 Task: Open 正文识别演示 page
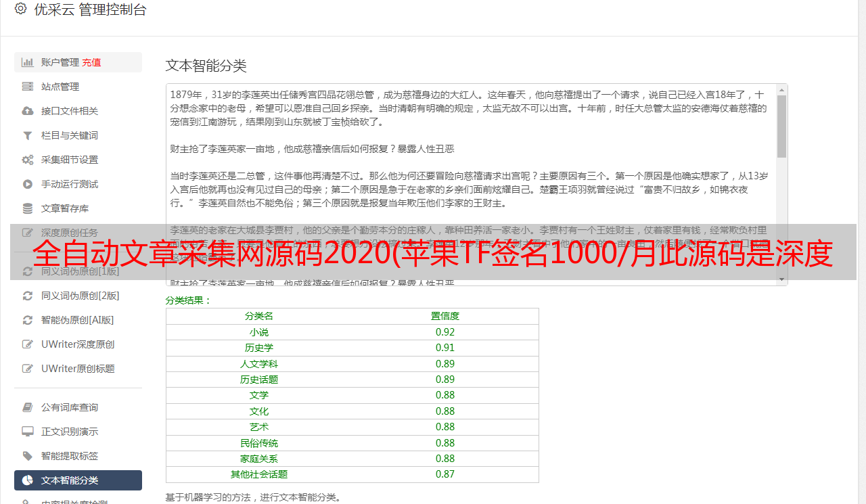coord(78,432)
